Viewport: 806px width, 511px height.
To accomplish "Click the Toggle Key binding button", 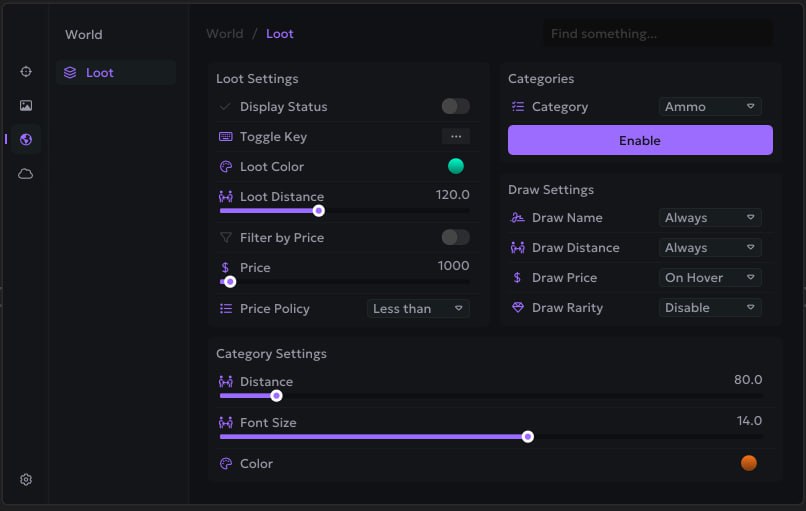I will 455,136.
